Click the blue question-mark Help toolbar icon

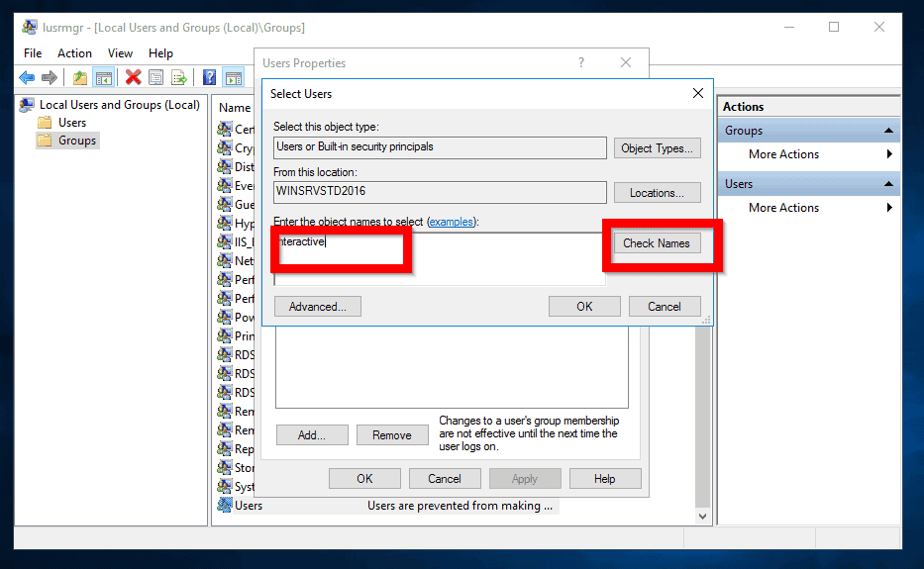[x=209, y=77]
